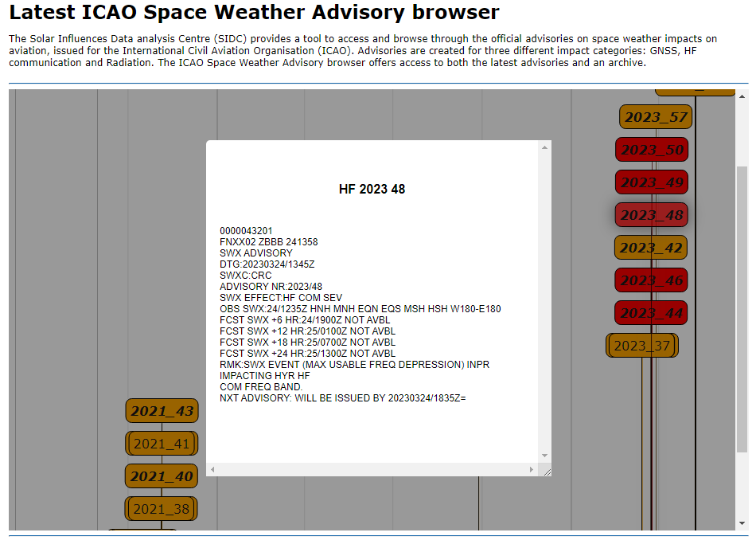Viewport: 756px width, 548px height.
Task: Click the 'FCST SWX +12 HR' forecast line
Action: pos(308,331)
